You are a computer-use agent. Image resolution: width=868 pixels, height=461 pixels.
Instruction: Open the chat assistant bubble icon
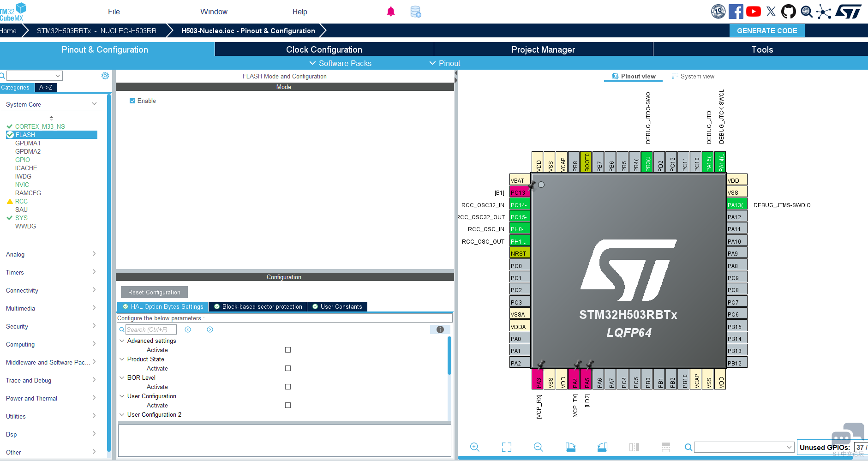coord(847,434)
